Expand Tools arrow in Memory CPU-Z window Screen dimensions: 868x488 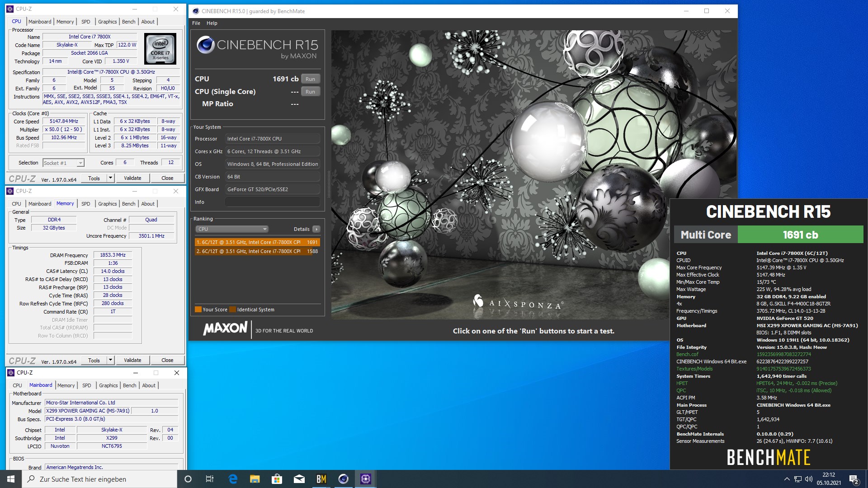pos(110,360)
